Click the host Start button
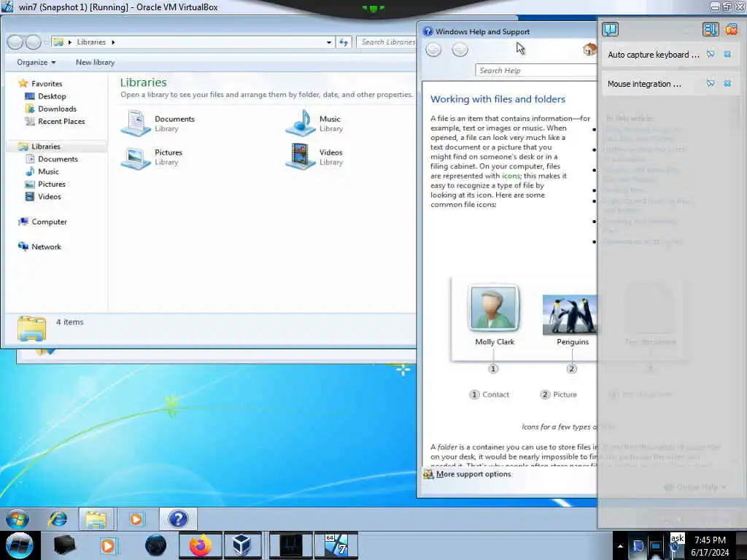 click(19, 545)
